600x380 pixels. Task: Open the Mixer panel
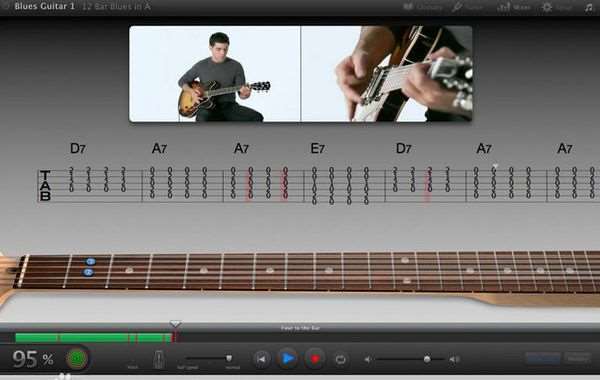[514, 7]
